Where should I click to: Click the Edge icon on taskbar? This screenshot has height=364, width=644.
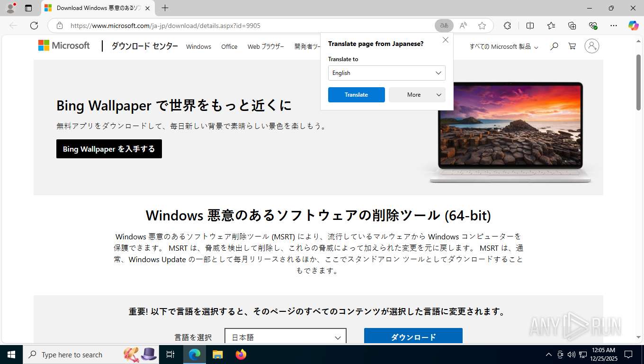(194, 355)
